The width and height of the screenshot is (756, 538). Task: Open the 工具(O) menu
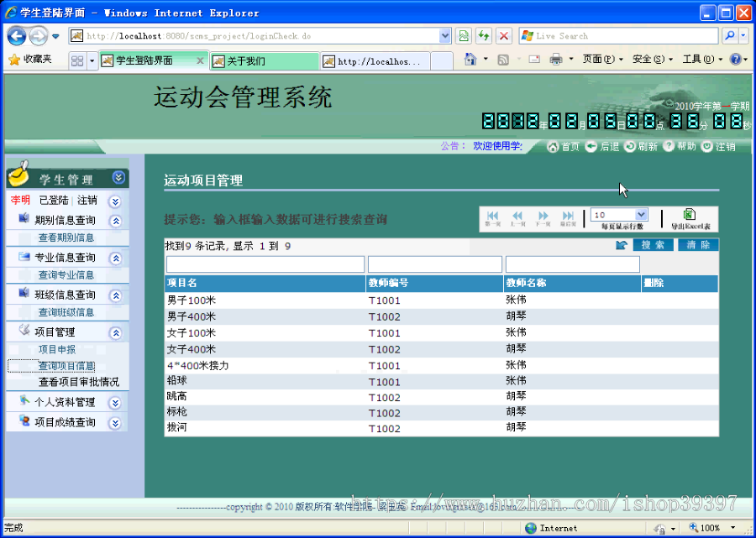pyautogui.click(x=702, y=60)
